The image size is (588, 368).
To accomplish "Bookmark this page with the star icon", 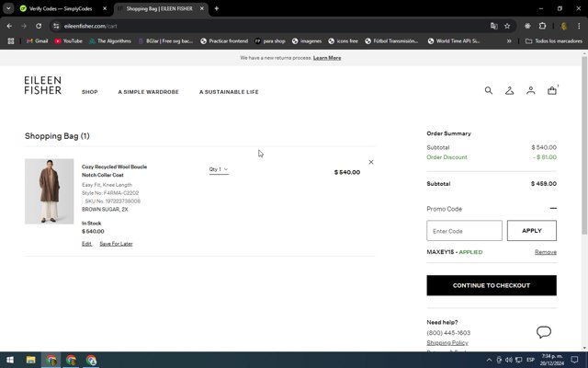I will click(x=507, y=26).
